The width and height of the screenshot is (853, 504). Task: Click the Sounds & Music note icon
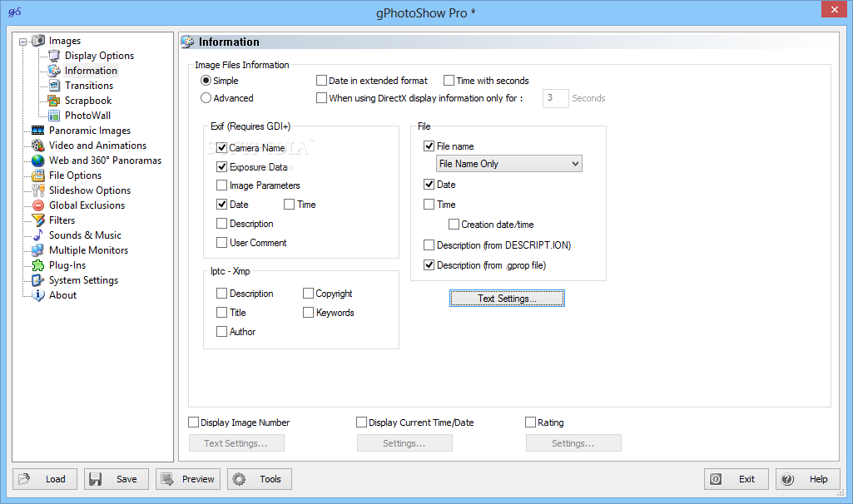pyautogui.click(x=38, y=235)
